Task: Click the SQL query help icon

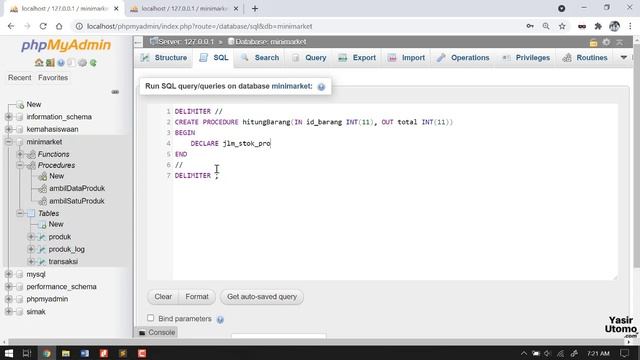Action: coord(321,87)
